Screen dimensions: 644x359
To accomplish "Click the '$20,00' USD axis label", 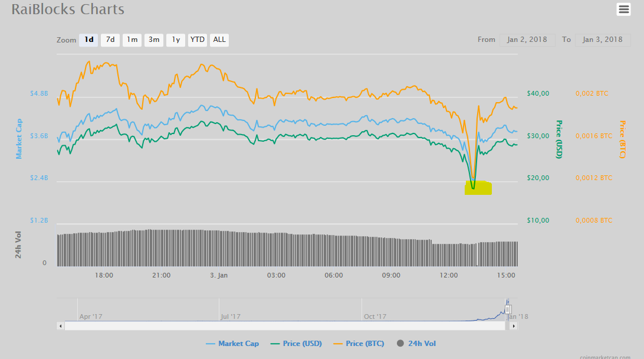I will pos(538,178).
